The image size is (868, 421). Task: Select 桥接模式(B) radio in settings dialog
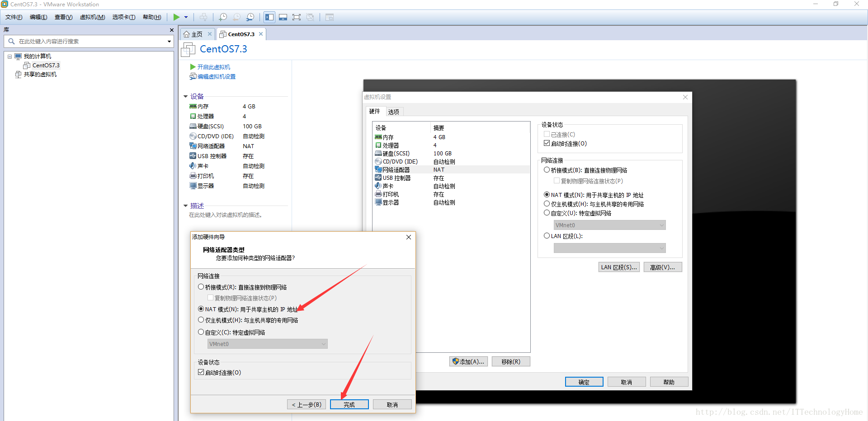point(547,170)
